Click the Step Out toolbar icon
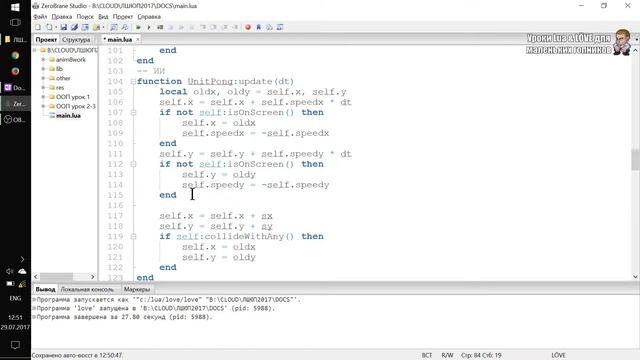This screenshot has height=360, width=640. [x=224, y=27]
